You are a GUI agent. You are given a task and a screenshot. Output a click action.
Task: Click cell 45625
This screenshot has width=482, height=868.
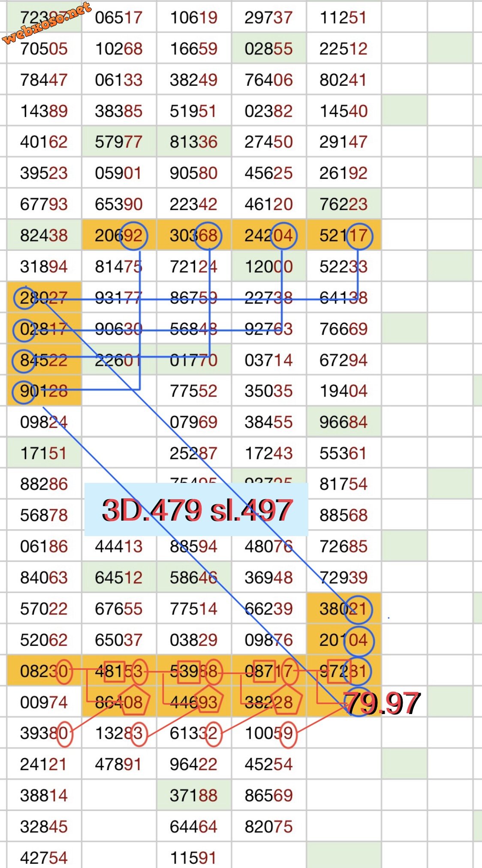[x=269, y=173]
